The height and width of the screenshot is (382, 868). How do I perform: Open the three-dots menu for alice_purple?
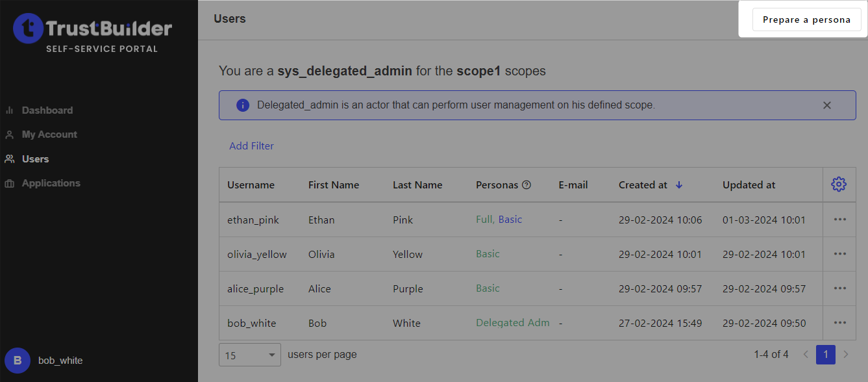[x=839, y=288]
